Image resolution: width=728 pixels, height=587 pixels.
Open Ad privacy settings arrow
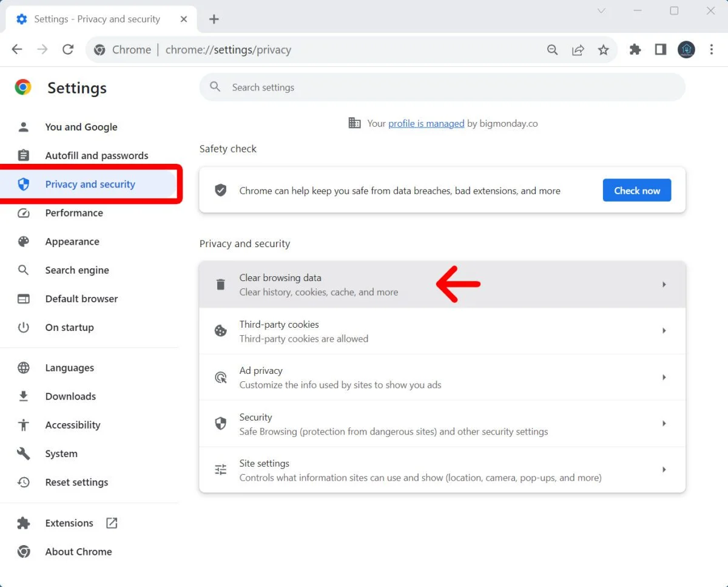[x=664, y=377]
